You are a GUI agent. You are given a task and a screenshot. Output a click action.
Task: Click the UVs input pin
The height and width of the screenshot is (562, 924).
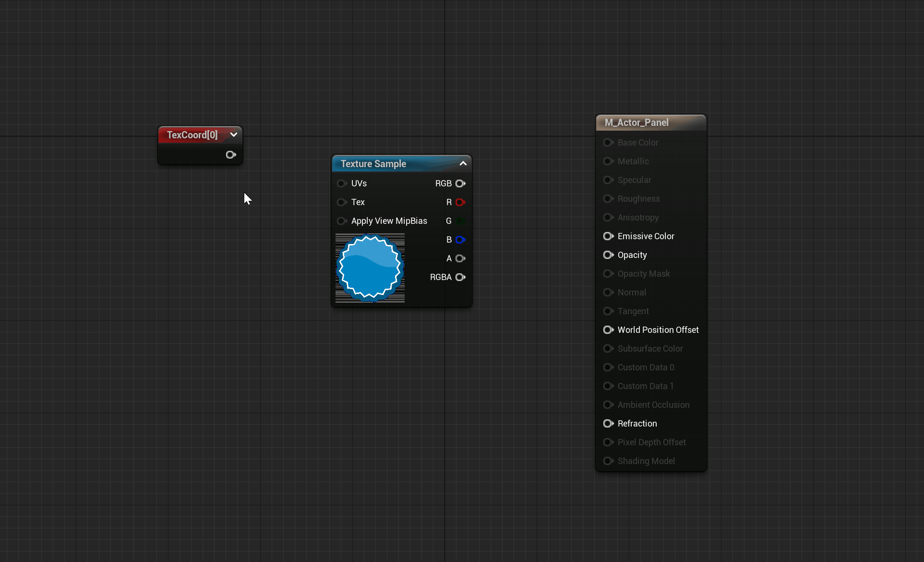point(342,183)
